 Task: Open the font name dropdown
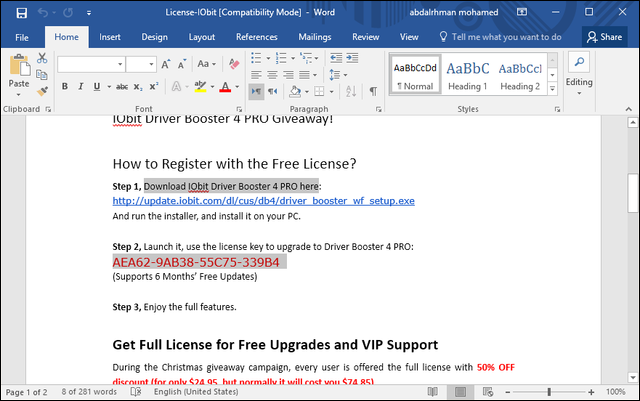tap(120, 64)
